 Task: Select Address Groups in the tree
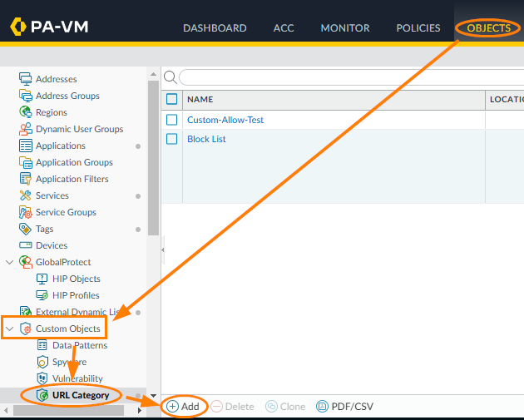tap(67, 96)
